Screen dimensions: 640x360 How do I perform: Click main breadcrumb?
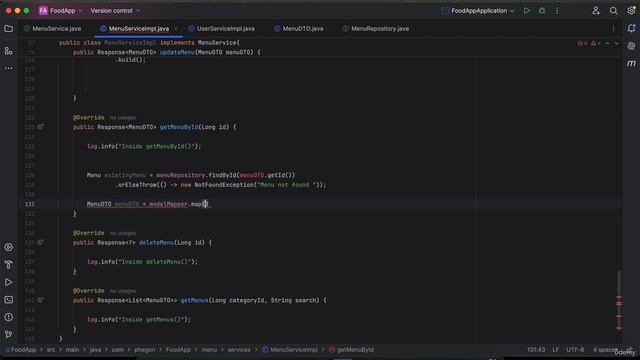point(72,350)
